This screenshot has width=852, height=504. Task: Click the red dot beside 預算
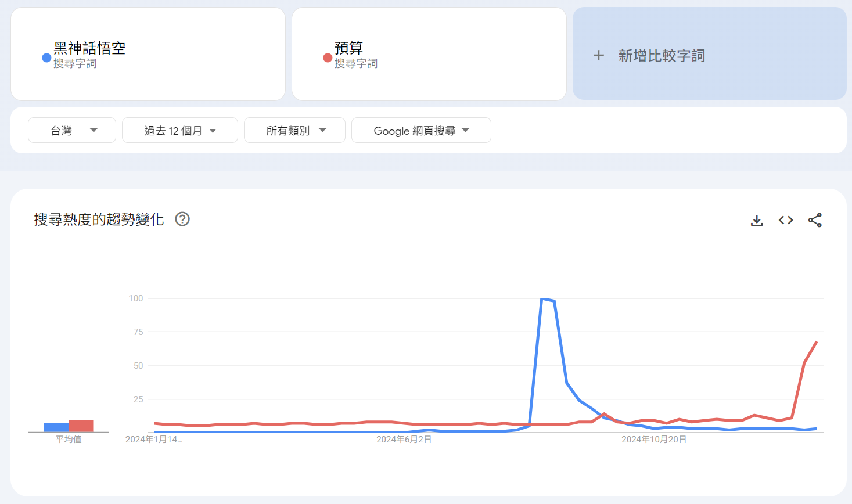(x=328, y=57)
